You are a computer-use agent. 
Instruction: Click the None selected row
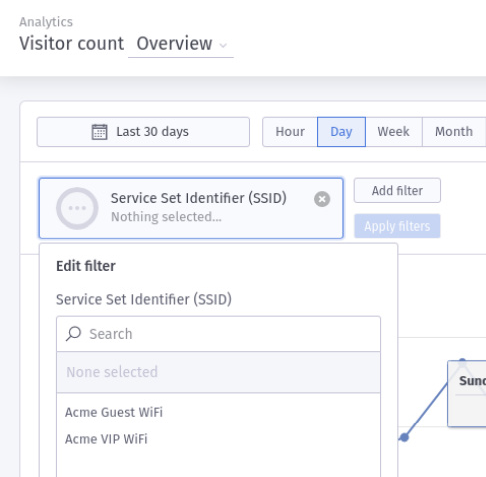[x=219, y=372]
